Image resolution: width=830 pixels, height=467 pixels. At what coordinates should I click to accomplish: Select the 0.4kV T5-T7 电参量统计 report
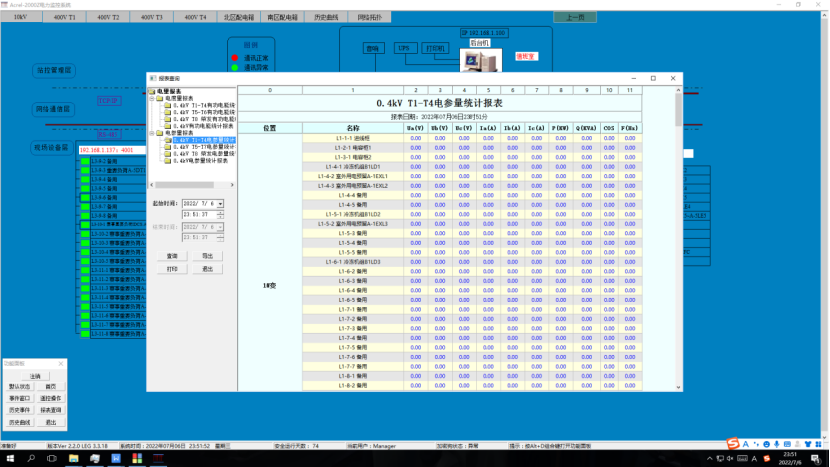(203, 146)
